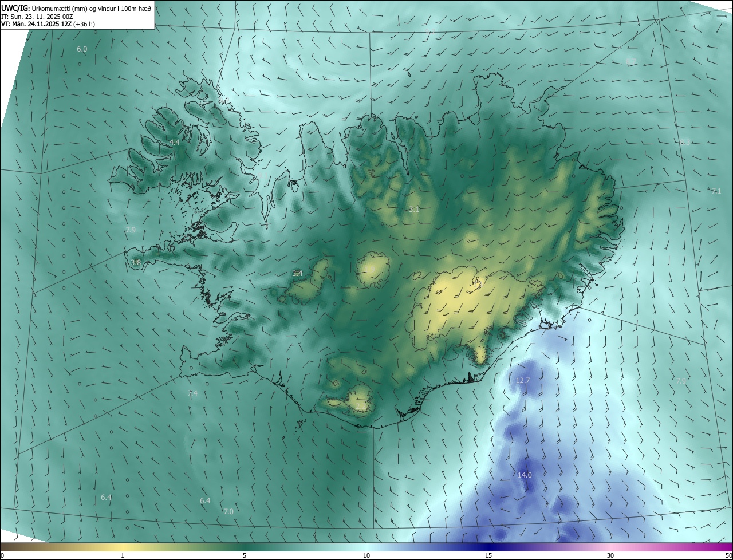Click the 7.0 value on the map
This screenshot has width=733, height=560.
pos(228,511)
